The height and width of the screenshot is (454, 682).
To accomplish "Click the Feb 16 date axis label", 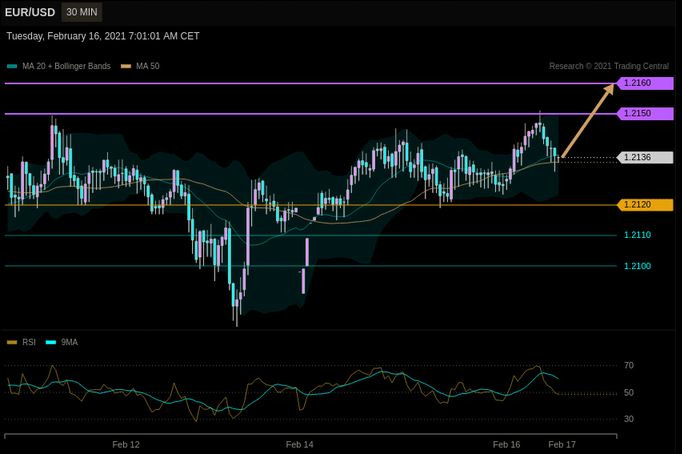I will (506, 444).
